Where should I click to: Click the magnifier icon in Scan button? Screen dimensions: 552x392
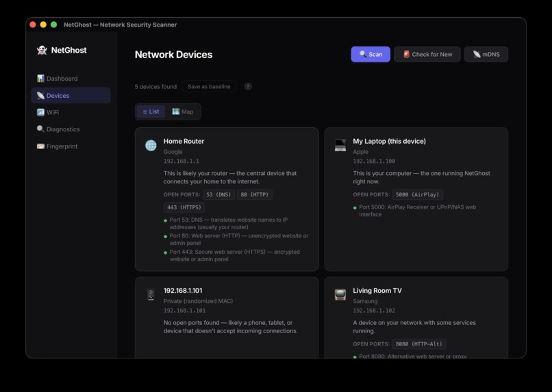tap(363, 54)
